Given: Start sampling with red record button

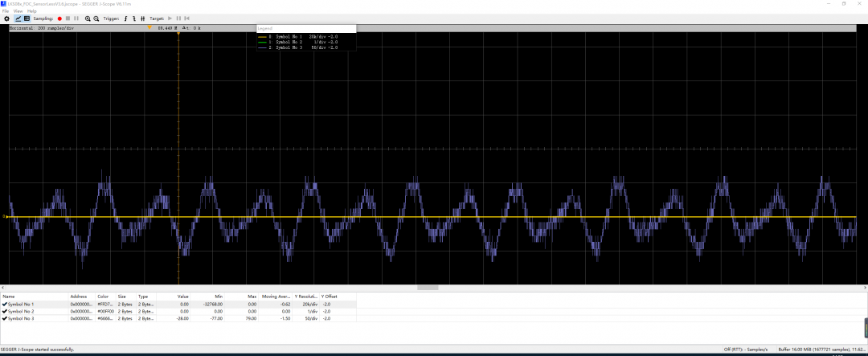Looking at the screenshot, I should click(59, 18).
